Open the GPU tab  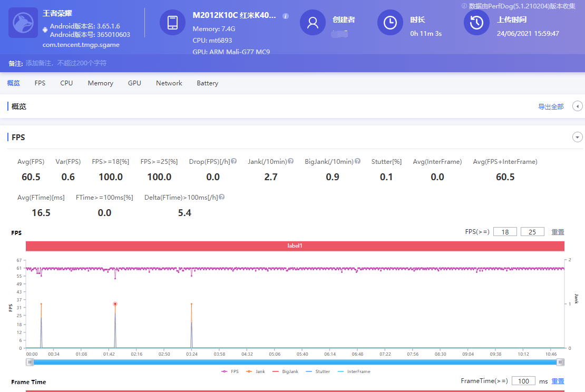[x=134, y=83]
